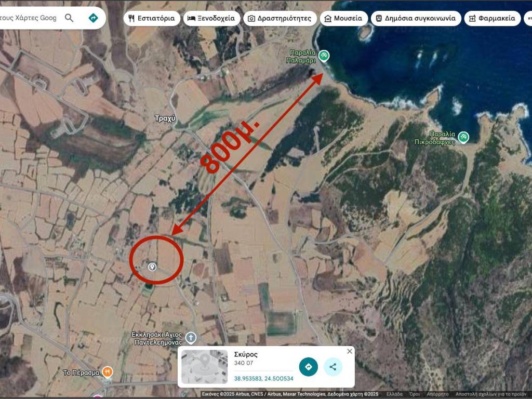
Task: Open the Street View thumbnail in the card
Action: click(205, 367)
